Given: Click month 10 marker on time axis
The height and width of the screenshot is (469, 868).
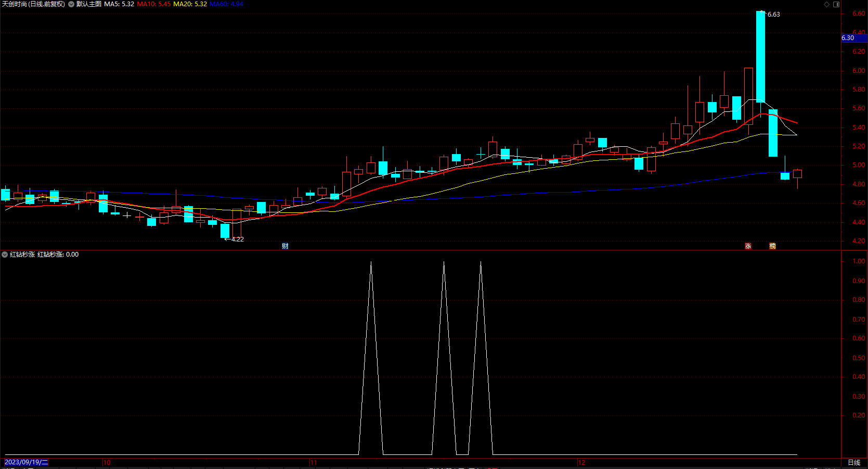Looking at the screenshot, I should click(107, 462).
